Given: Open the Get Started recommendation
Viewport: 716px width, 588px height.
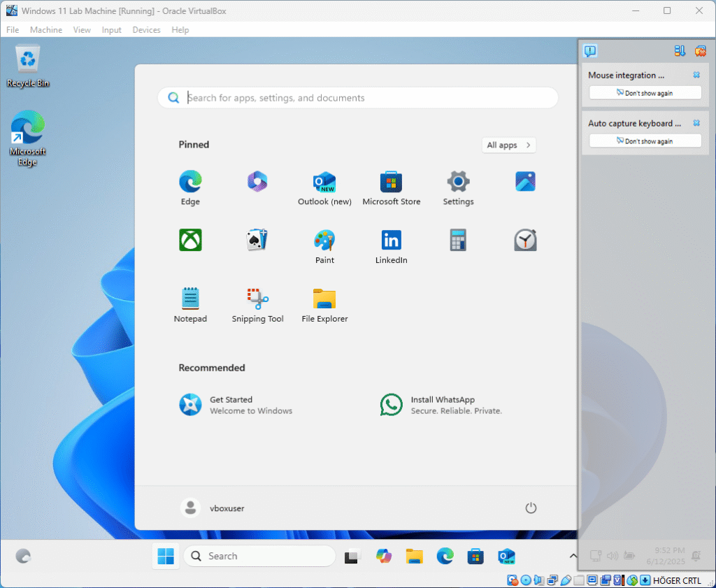Looking at the screenshot, I should [236, 405].
